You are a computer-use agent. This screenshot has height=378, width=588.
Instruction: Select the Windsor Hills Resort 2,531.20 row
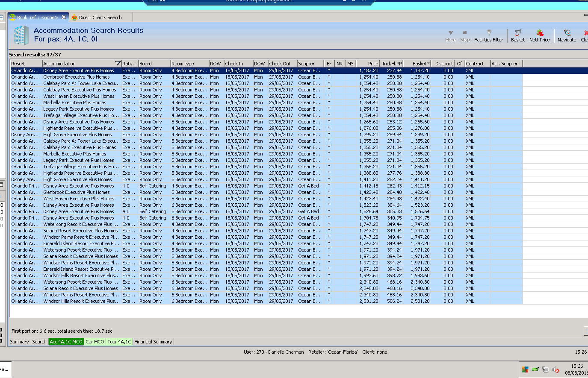[81, 301]
